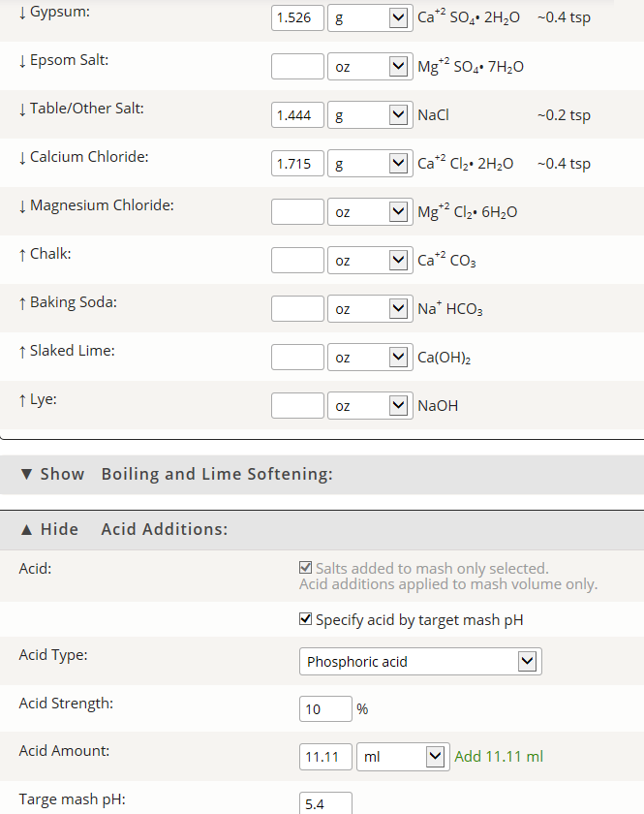Open the Gypsum unit dropdown
The height and width of the screenshot is (814, 644).
(370, 18)
